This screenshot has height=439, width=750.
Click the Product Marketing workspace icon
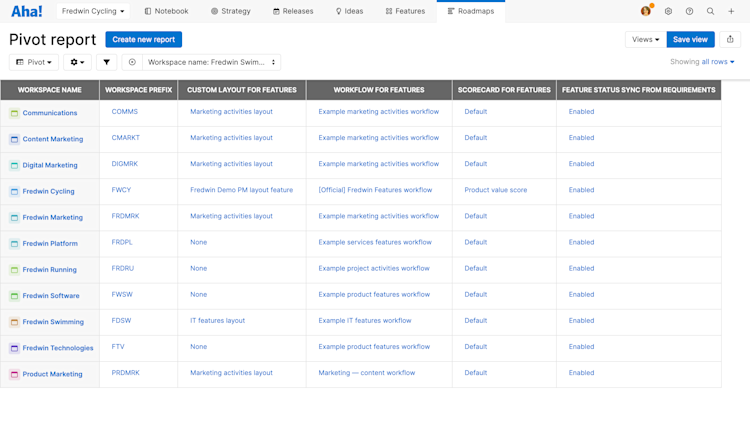point(14,374)
